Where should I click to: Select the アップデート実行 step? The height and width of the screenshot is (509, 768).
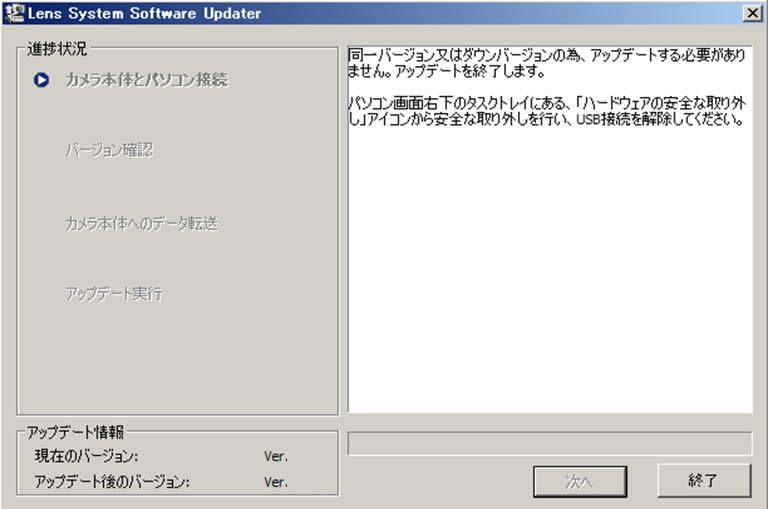click(x=113, y=294)
